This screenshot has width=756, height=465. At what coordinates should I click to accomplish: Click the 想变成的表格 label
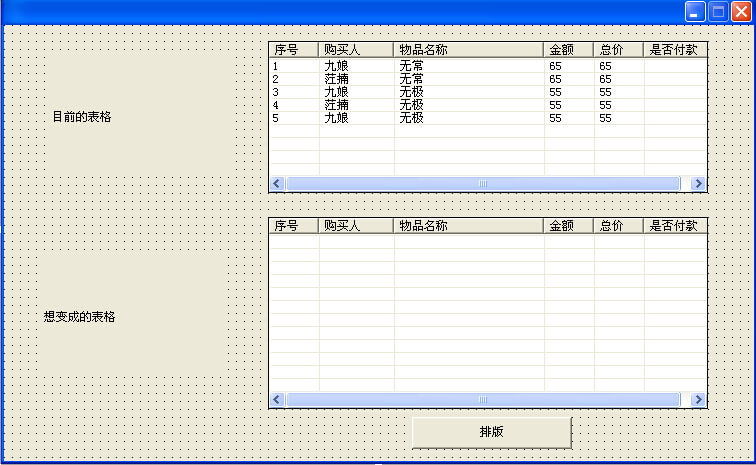80,317
